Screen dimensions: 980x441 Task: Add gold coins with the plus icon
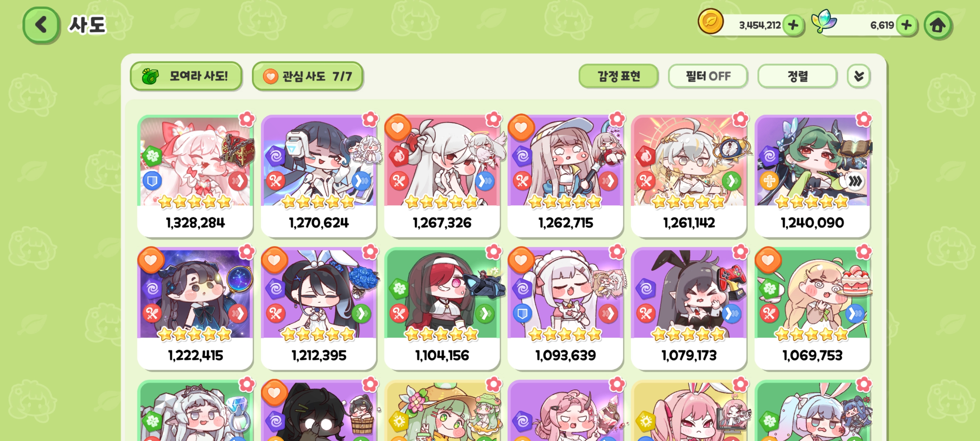(793, 26)
